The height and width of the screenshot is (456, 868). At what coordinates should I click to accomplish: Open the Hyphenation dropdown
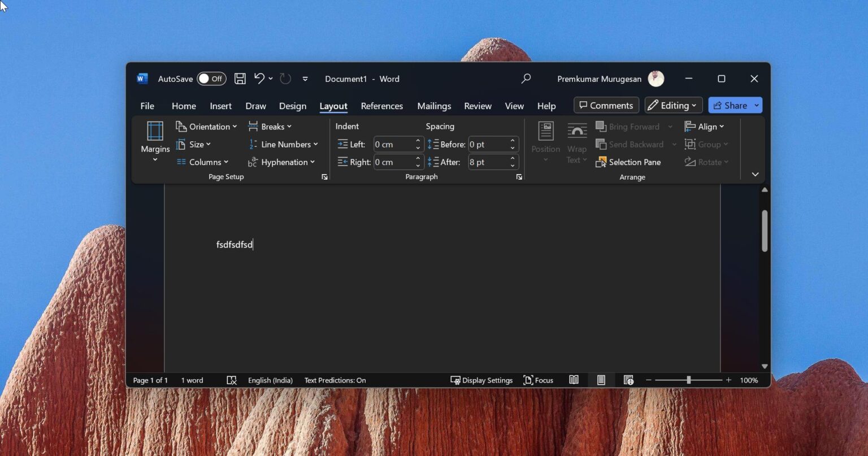(282, 162)
